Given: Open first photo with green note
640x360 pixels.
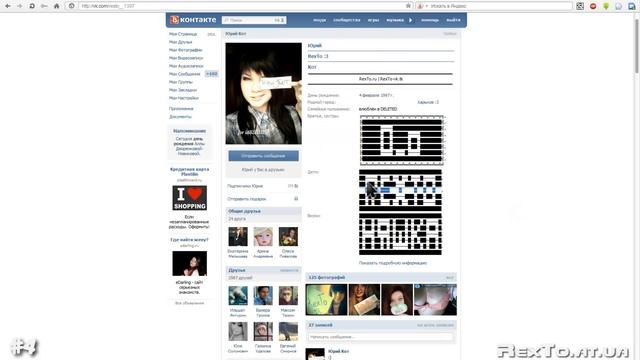Looking at the screenshot, I should 327,300.
